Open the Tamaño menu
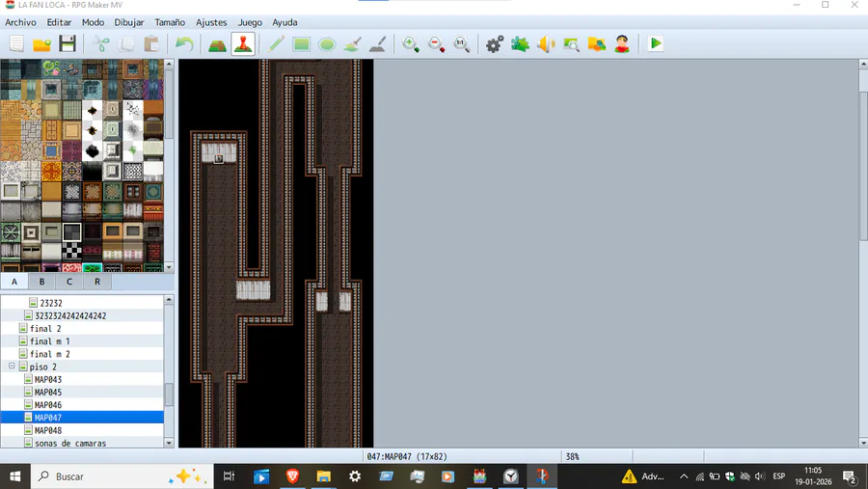The height and width of the screenshot is (489, 868). [170, 22]
